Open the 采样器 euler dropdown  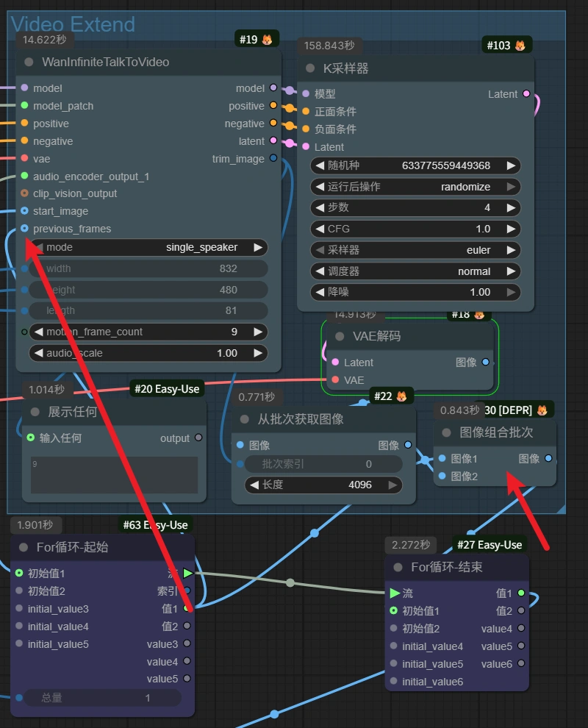click(415, 250)
